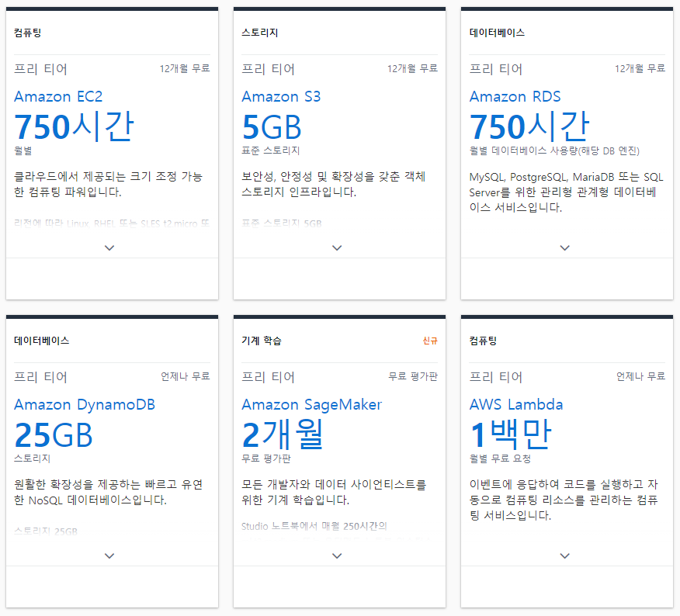Click the 신규 badge on SageMaker card
This screenshot has height=616, width=680.
(430, 341)
